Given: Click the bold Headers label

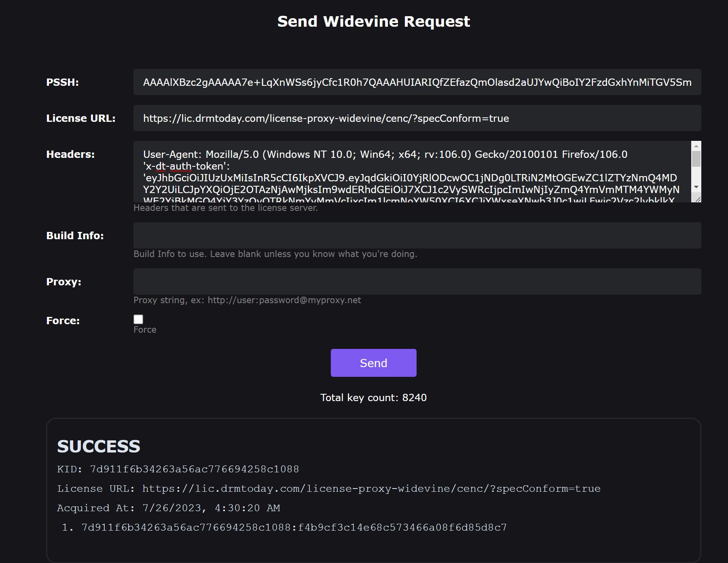Looking at the screenshot, I should [x=70, y=154].
